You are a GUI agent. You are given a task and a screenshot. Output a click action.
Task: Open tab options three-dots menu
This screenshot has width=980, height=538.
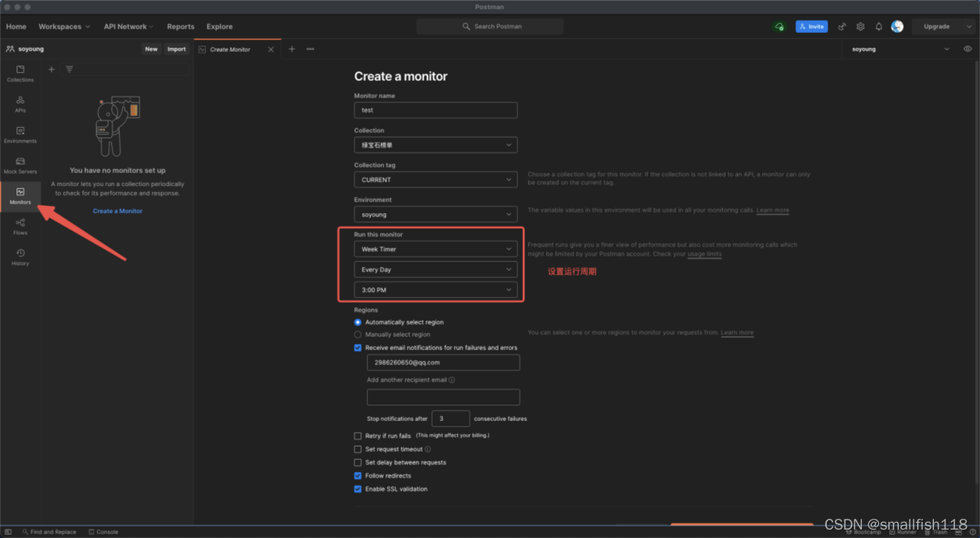pyautogui.click(x=310, y=49)
